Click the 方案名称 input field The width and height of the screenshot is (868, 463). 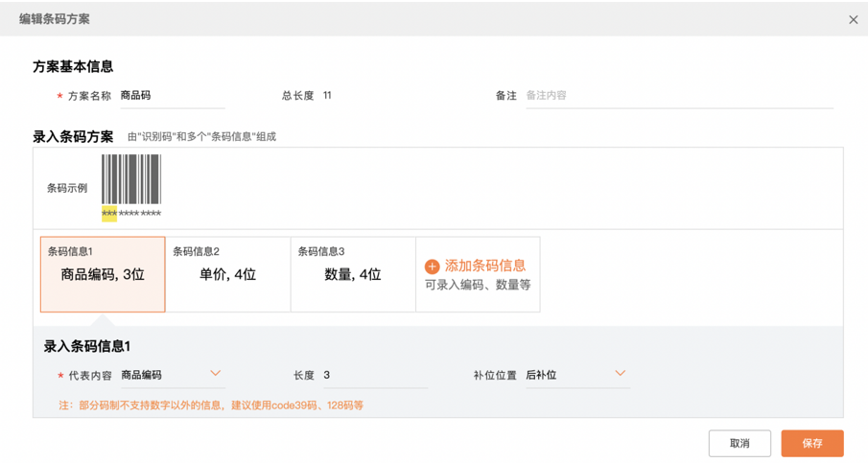(171, 96)
